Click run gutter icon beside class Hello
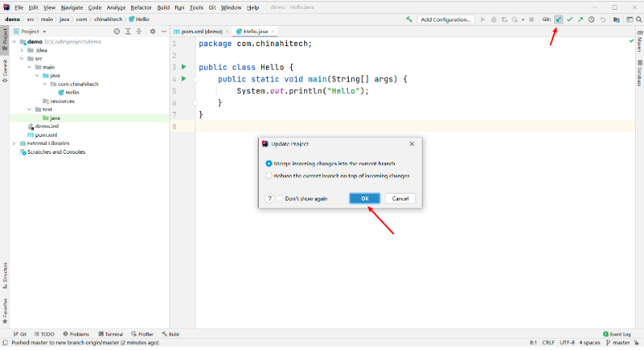Viewport: 644px width, 350px height. click(x=184, y=66)
